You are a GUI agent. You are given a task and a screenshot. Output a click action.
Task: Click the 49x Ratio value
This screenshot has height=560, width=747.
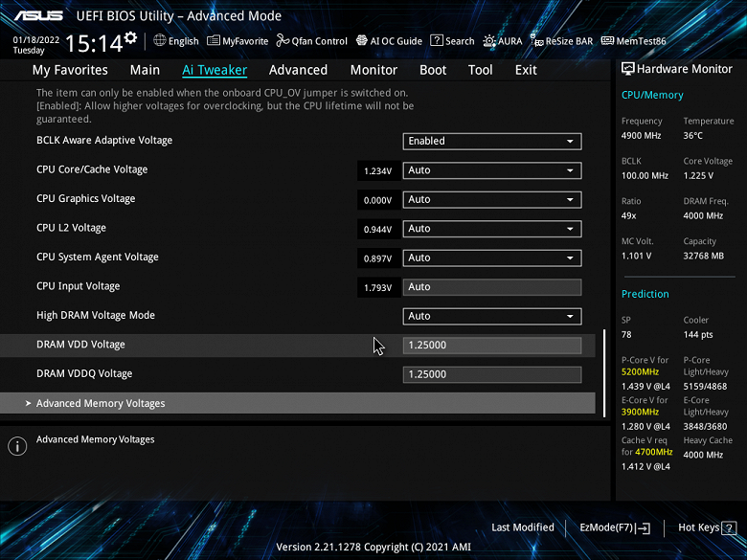[629, 215]
